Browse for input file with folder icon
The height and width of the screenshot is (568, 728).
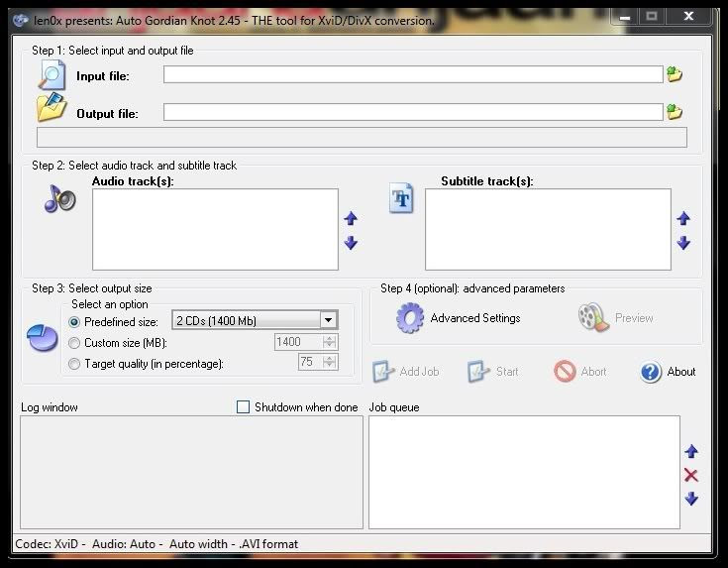[675, 74]
